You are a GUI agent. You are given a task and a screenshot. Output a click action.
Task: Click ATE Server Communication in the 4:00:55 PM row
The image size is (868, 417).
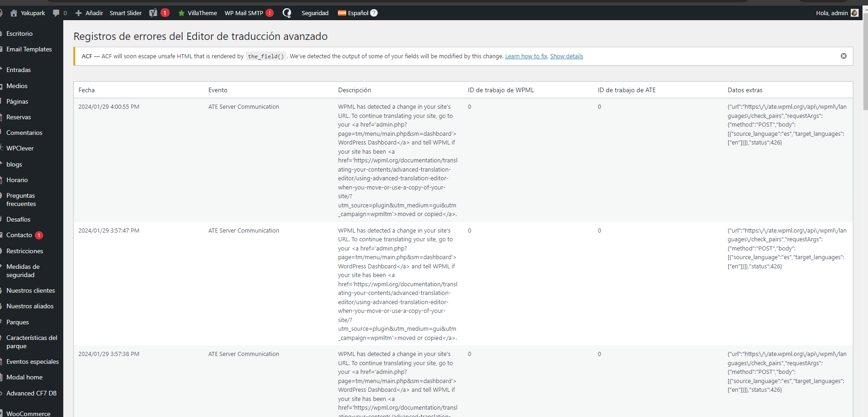click(x=243, y=107)
